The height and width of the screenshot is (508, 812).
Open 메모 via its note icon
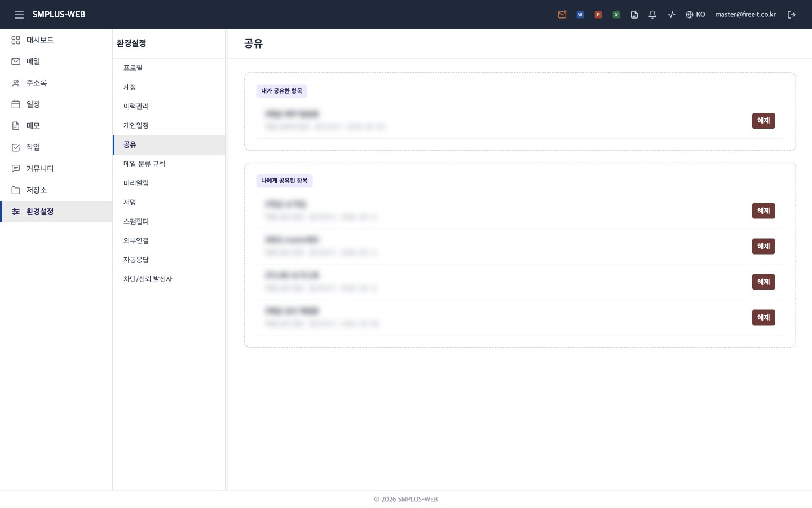click(x=16, y=126)
